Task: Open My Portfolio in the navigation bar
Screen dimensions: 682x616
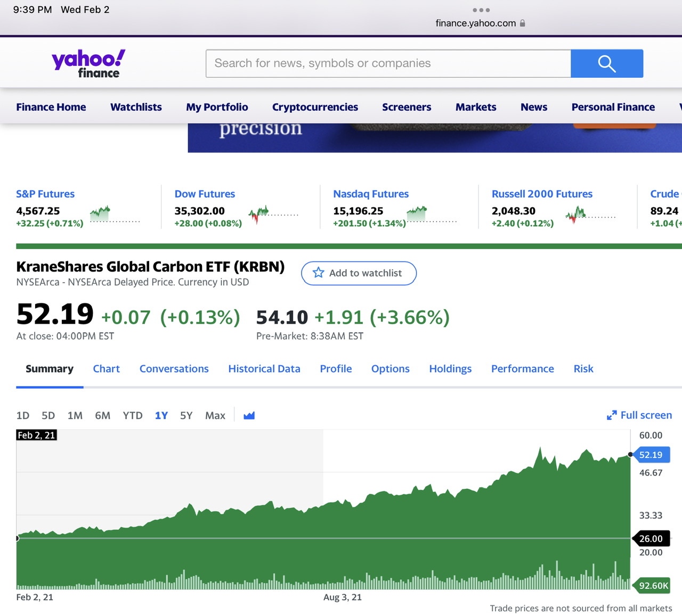Action: (x=217, y=107)
